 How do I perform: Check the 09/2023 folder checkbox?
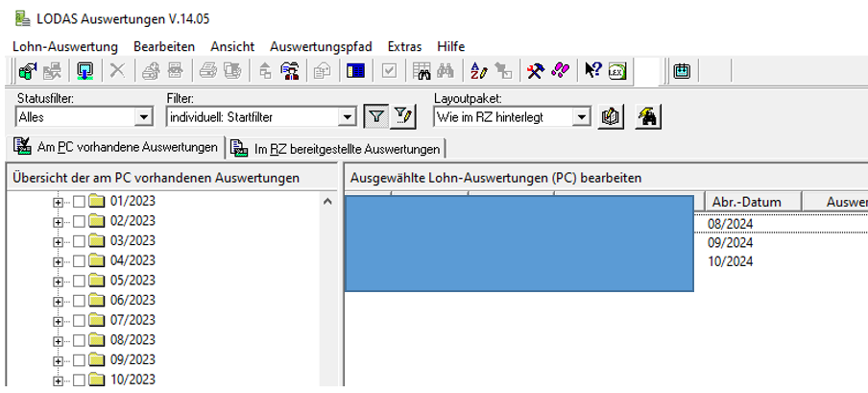(79, 360)
